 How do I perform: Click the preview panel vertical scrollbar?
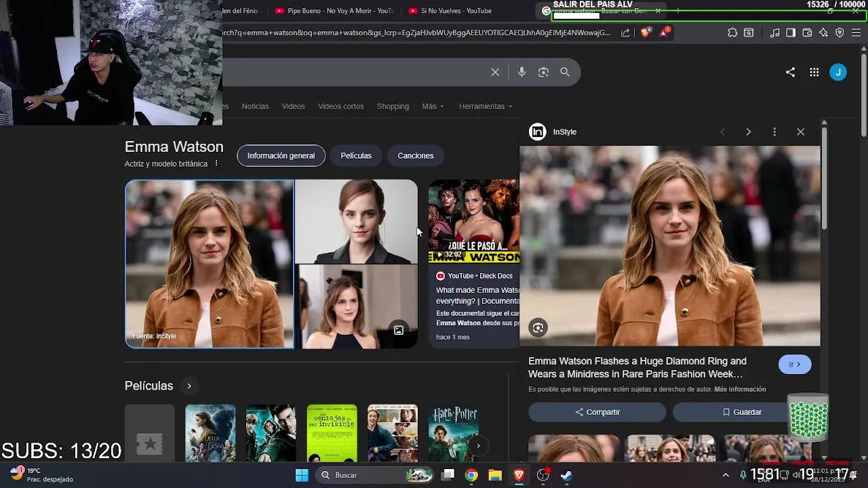[x=825, y=178]
